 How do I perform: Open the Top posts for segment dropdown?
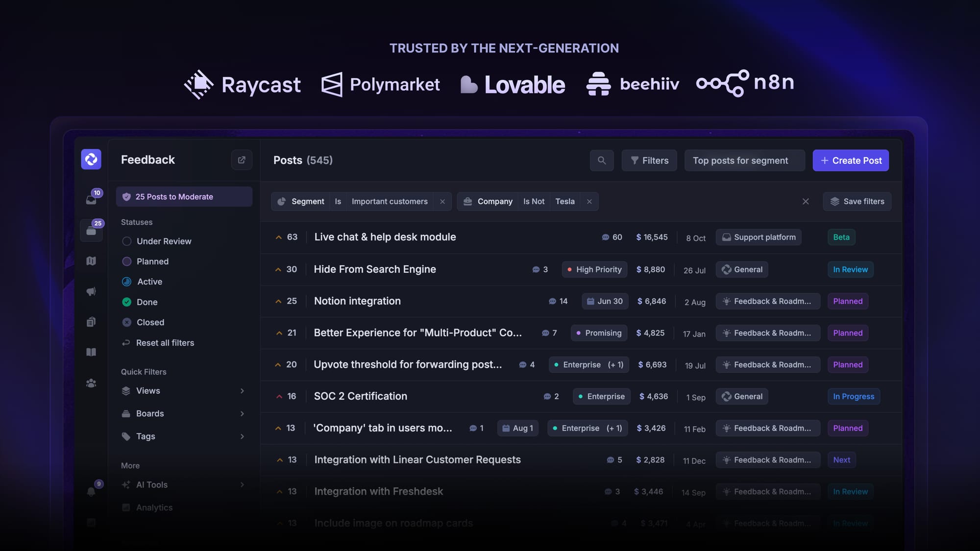[x=744, y=161]
